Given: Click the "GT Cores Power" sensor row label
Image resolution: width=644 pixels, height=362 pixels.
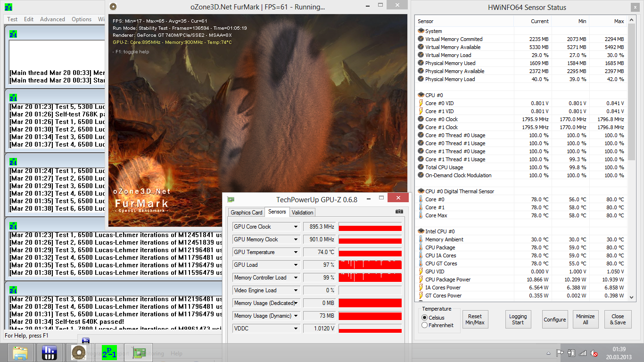Looking at the screenshot, I should click(443, 296).
